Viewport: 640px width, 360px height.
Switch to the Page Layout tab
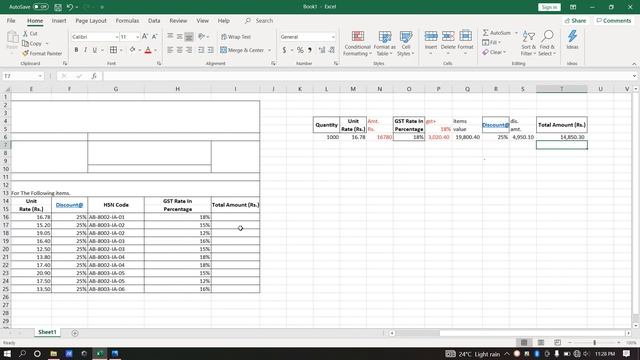(91, 20)
